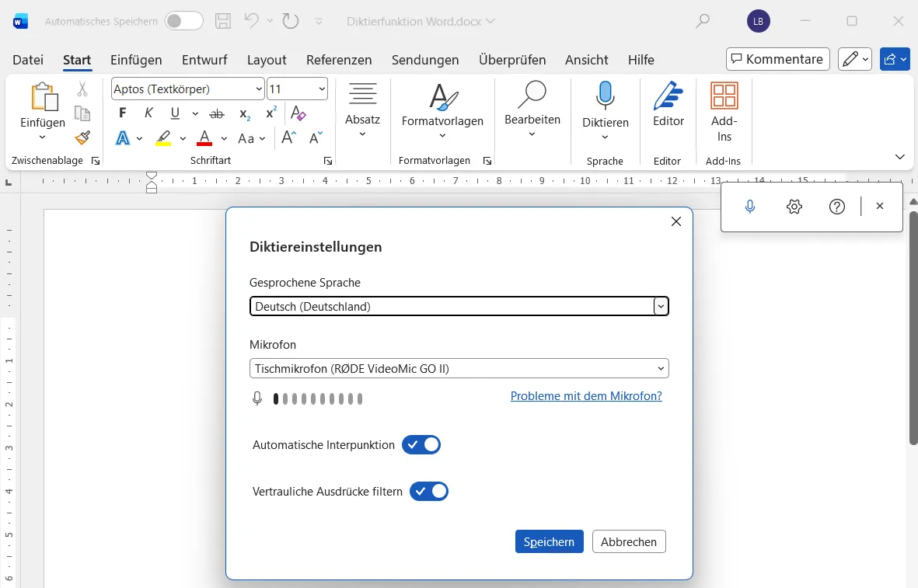Toggle bold formatting with F button

[122, 113]
